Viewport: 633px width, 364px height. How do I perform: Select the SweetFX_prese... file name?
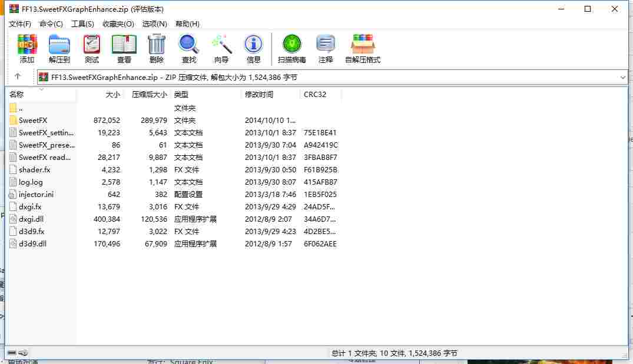[47, 145]
